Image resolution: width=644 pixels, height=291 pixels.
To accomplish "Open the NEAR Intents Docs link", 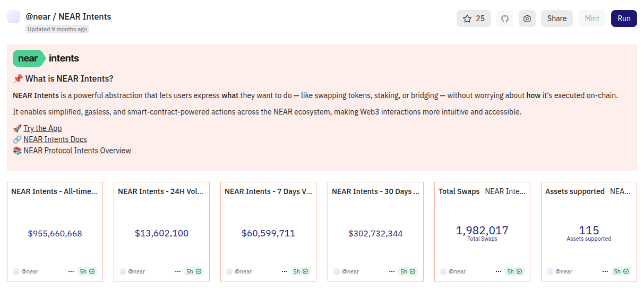I will coord(55,139).
